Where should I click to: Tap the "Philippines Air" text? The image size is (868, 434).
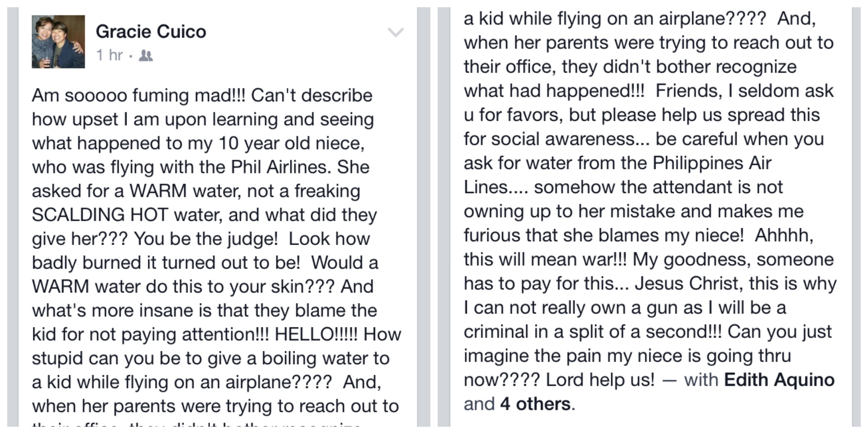click(712, 163)
